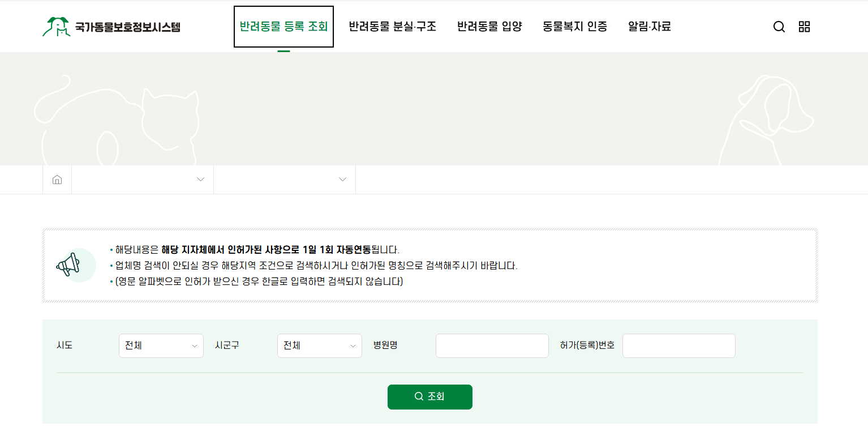The width and height of the screenshot is (868, 435).
Task: Click the home icon in the breadcrumb
Action: pos(57,179)
